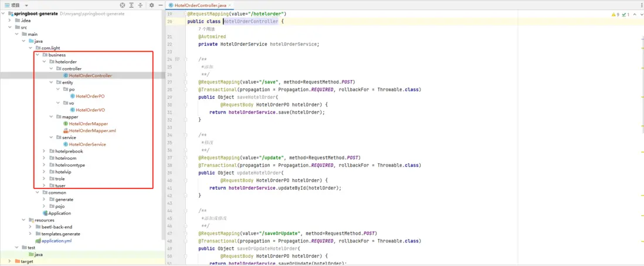The height and width of the screenshot is (266, 644).
Task: Expand the hotelroom package
Action: [45, 159]
